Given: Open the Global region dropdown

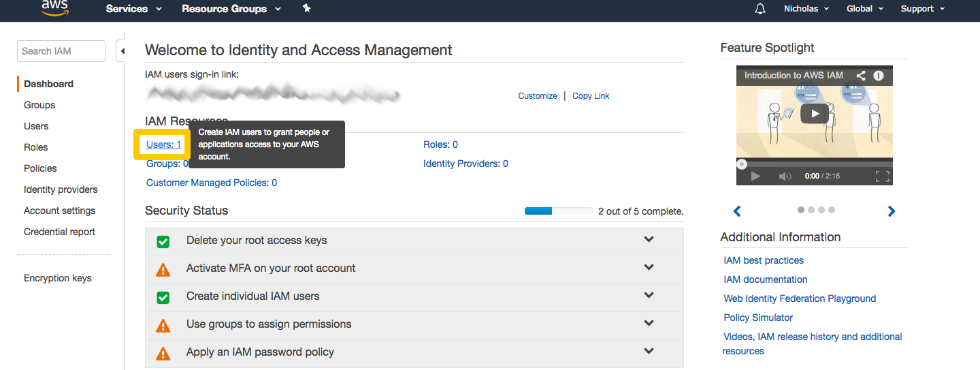Looking at the screenshot, I should pyautogui.click(x=865, y=9).
